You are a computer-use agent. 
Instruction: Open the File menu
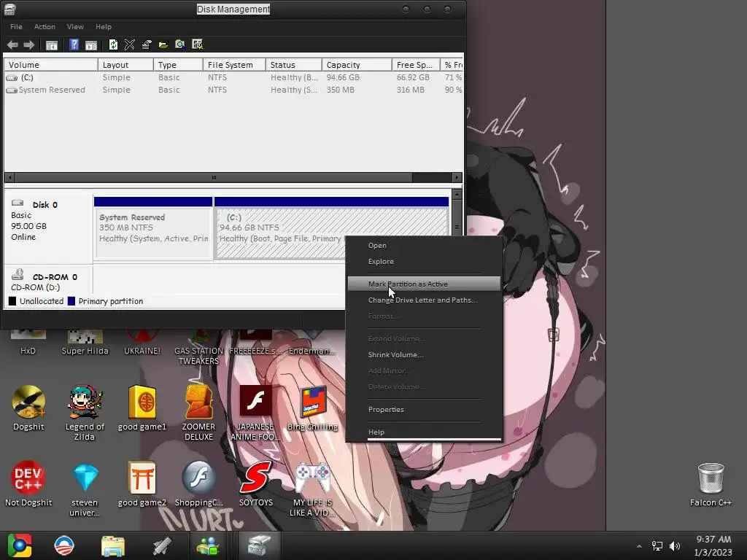click(x=16, y=27)
